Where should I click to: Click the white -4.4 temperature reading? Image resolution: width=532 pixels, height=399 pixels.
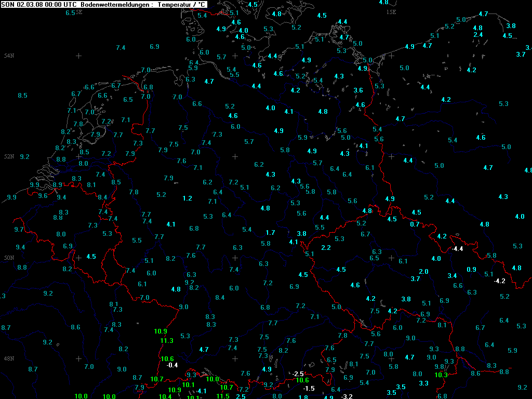(457, 249)
